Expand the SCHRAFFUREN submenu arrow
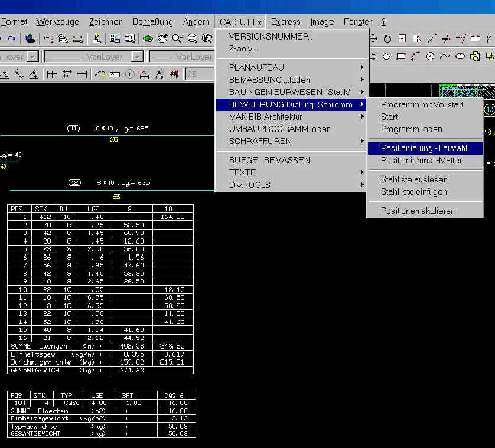The image size is (495, 448). click(x=362, y=141)
